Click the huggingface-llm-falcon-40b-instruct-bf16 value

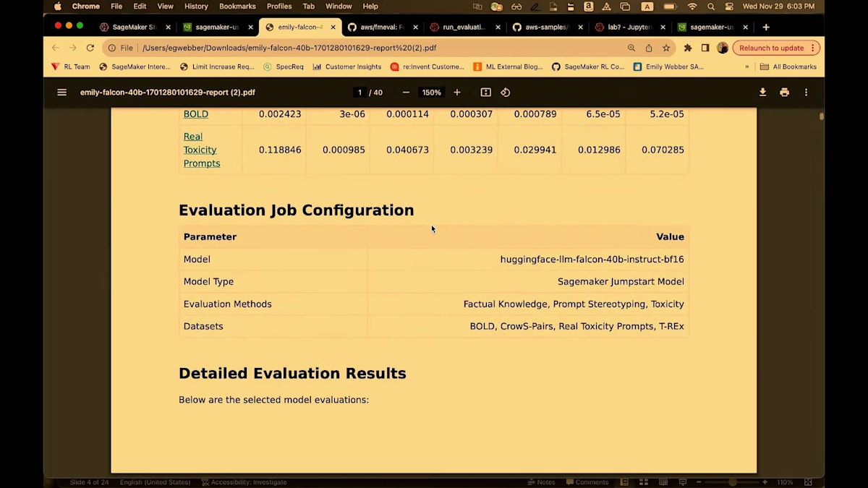click(x=592, y=259)
